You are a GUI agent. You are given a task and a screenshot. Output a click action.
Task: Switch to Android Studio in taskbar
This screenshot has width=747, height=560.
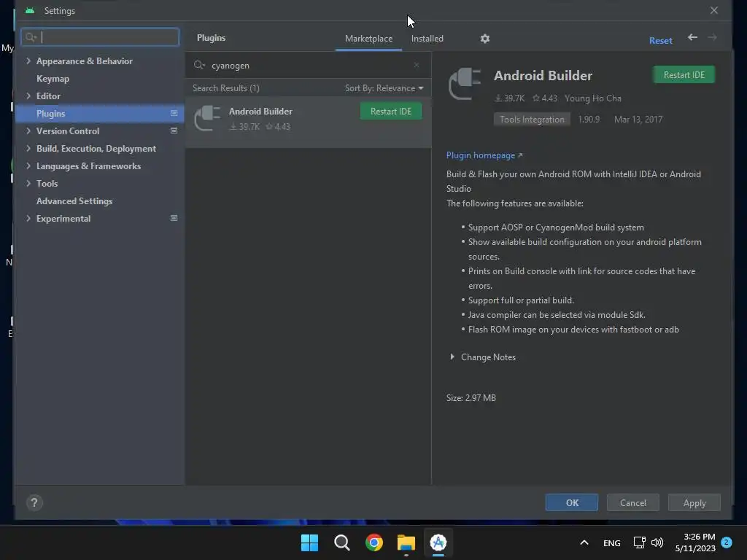pos(438,542)
